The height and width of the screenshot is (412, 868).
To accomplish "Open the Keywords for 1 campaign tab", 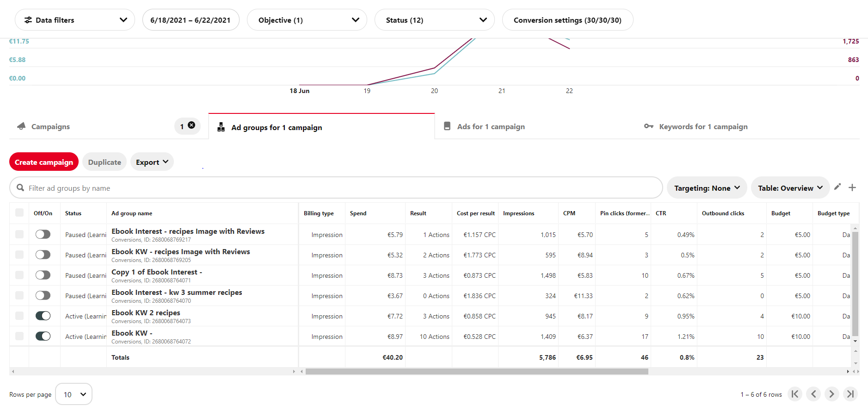I will pyautogui.click(x=703, y=127).
